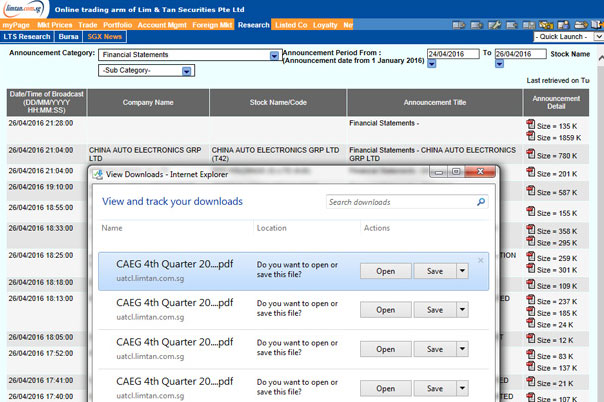The image size is (604, 402).
Task: Open PDF icon sized 301 K
Action: pyautogui.click(x=531, y=268)
